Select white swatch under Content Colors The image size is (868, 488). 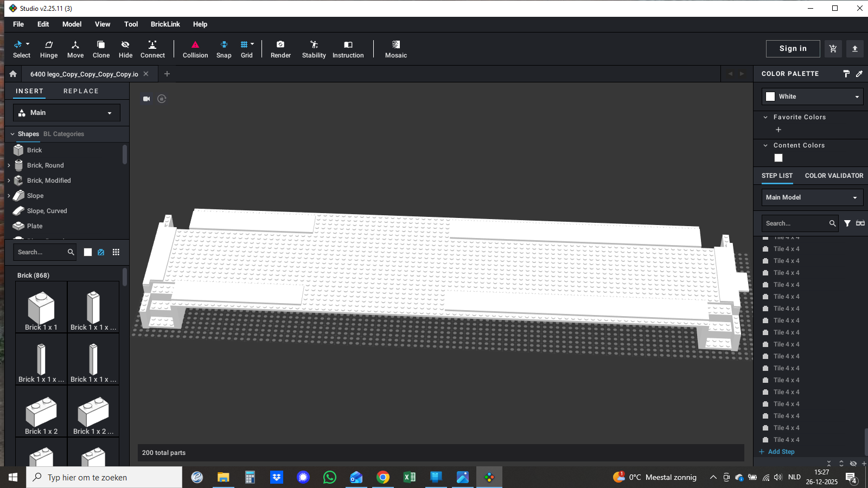tap(778, 158)
